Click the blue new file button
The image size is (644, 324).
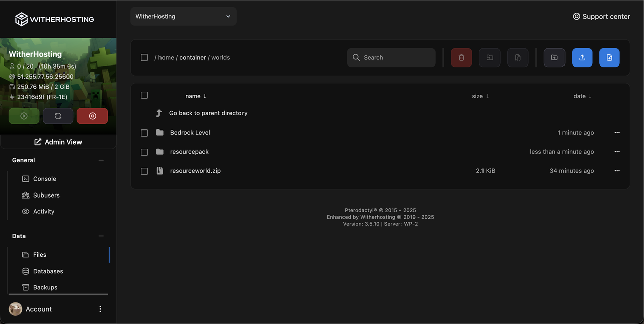click(609, 57)
